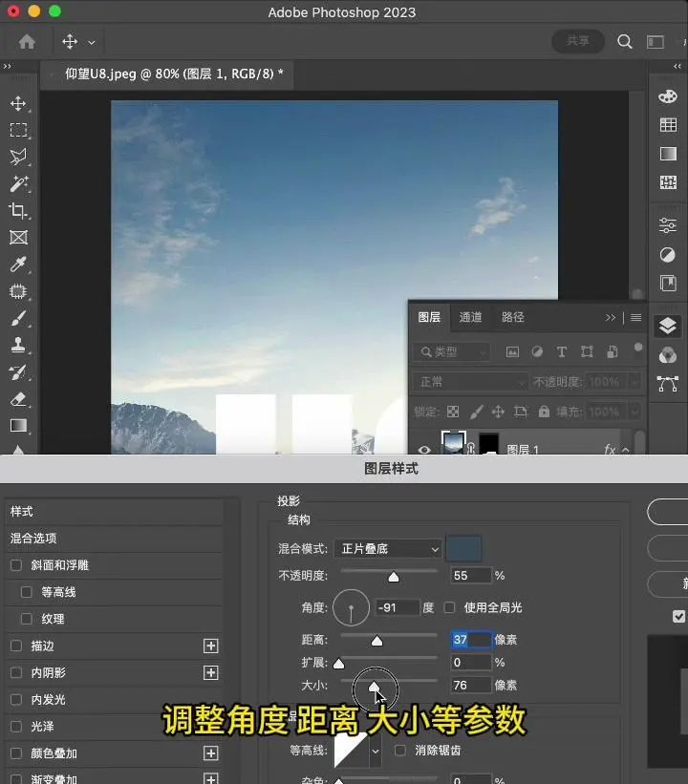
Task: Open the Channels panel icon
Action: [x=668, y=355]
